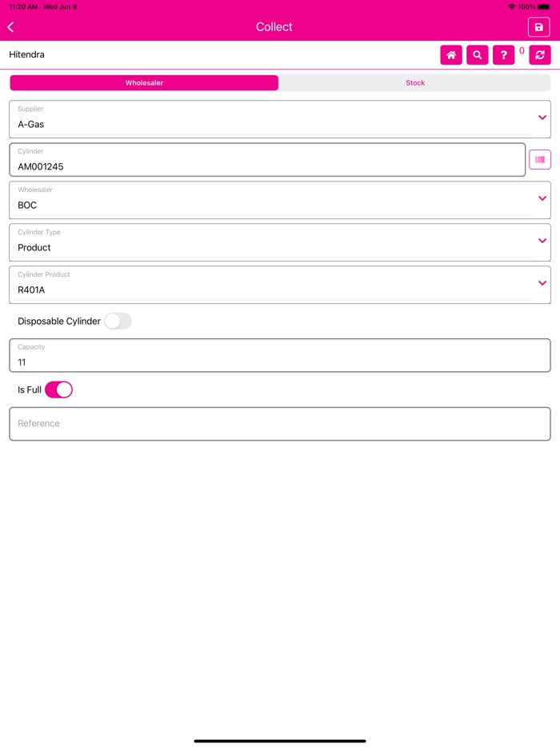Expand the Supplier dropdown
This screenshot has height=747, width=560.
point(280,119)
